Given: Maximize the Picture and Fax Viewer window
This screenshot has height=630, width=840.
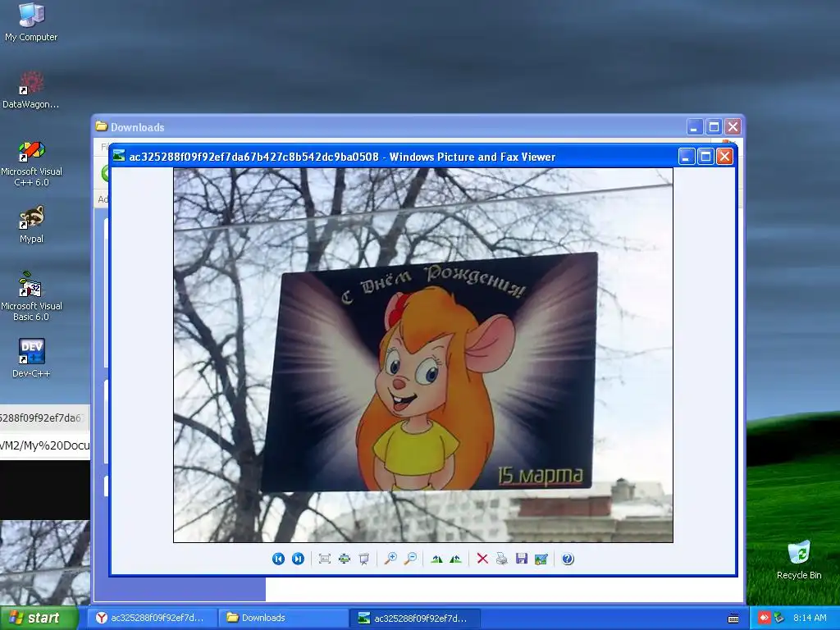Looking at the screenshot, I should click(705, 157).
